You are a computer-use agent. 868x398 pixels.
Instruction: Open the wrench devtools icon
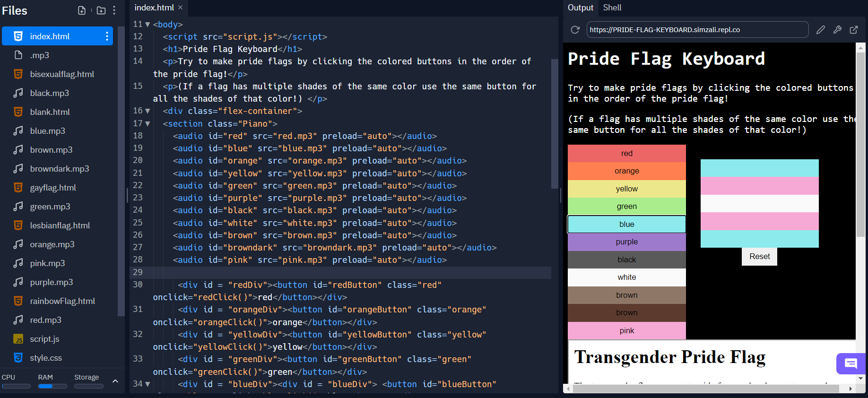[x=837, y=30]
